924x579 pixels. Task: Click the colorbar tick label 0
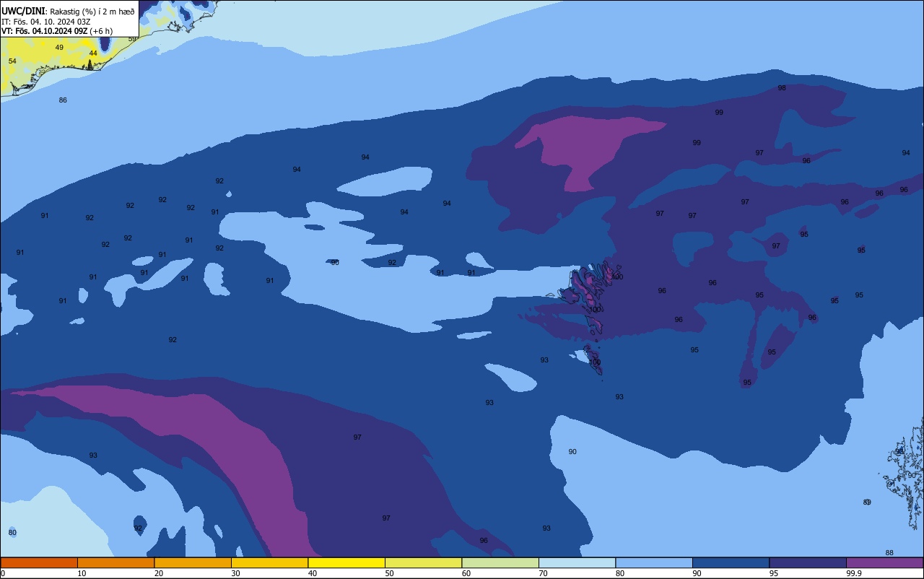point(3,573)
